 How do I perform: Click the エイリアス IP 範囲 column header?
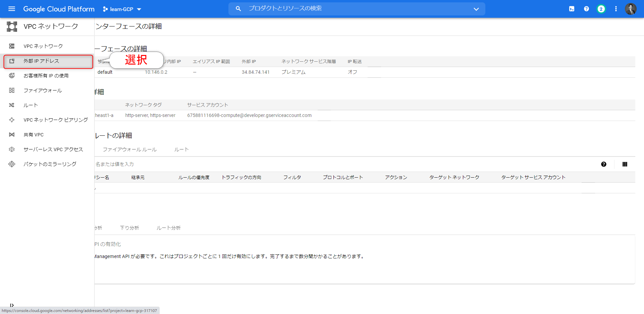pyautogui.click(x=211, y=62)
